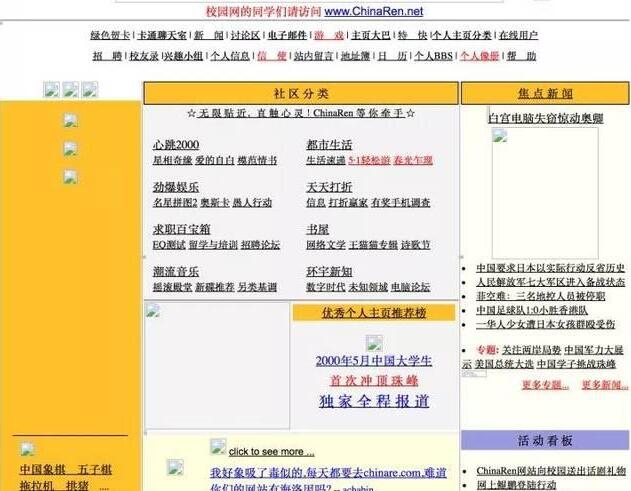The height and width of the screenshot is (491, 631).
Task: Open 电子邮件 in the top navigation
Action: [x=286, y=35]
